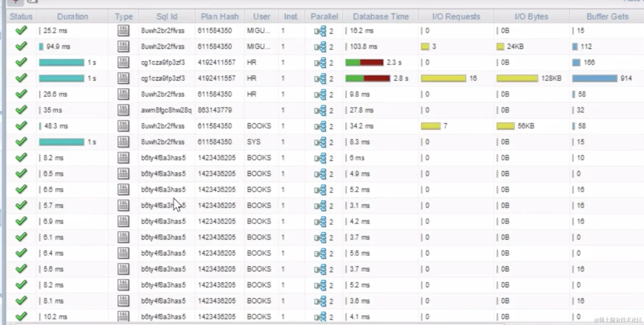Open plan hash 863143779

pyautogui.click(x=215, y=110)
